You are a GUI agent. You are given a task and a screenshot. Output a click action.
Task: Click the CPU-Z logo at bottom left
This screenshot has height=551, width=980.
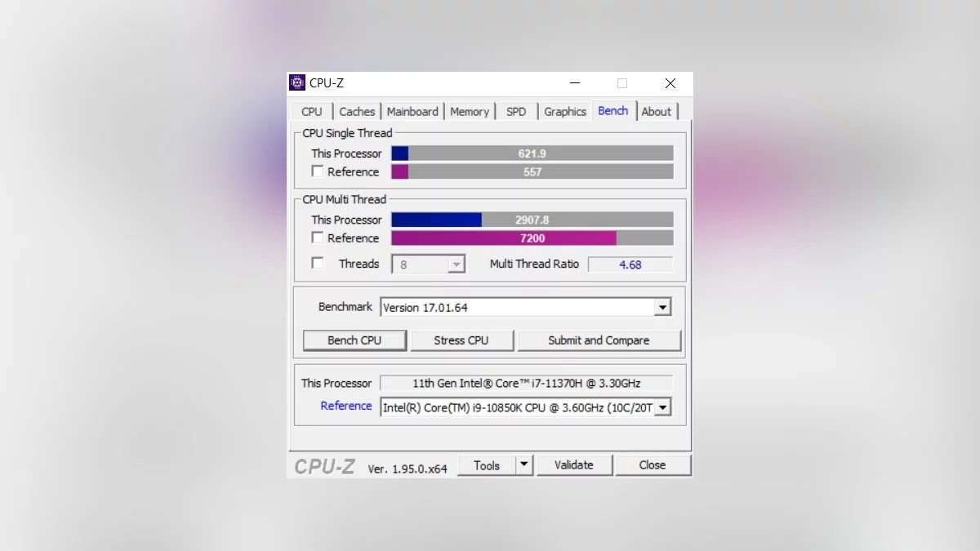click(x=325, y=466)
